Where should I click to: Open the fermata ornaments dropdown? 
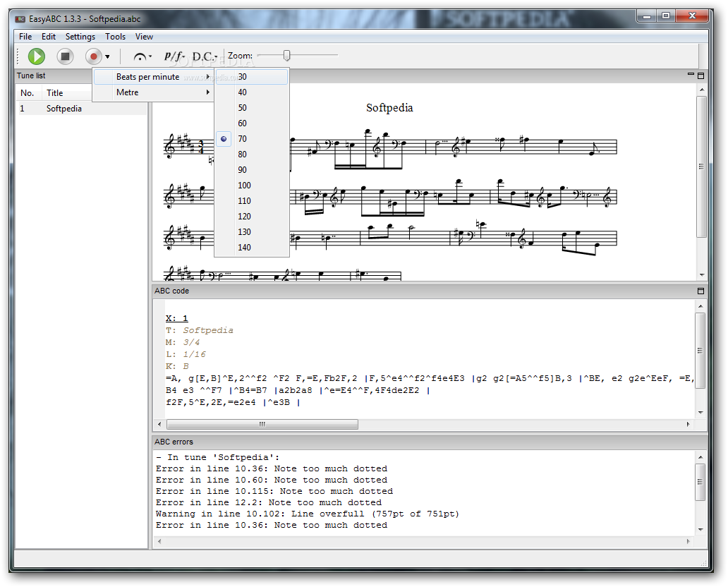pyautogui.click(x=142, y=56)
